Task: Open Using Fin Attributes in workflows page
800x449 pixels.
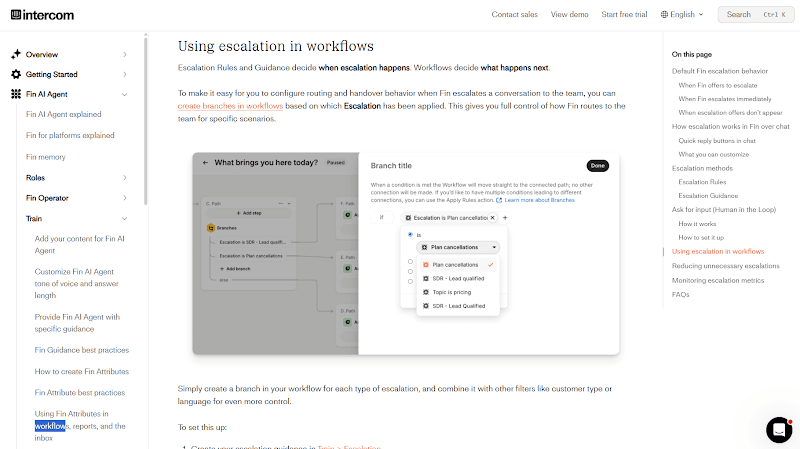Action: click(80, 426)
